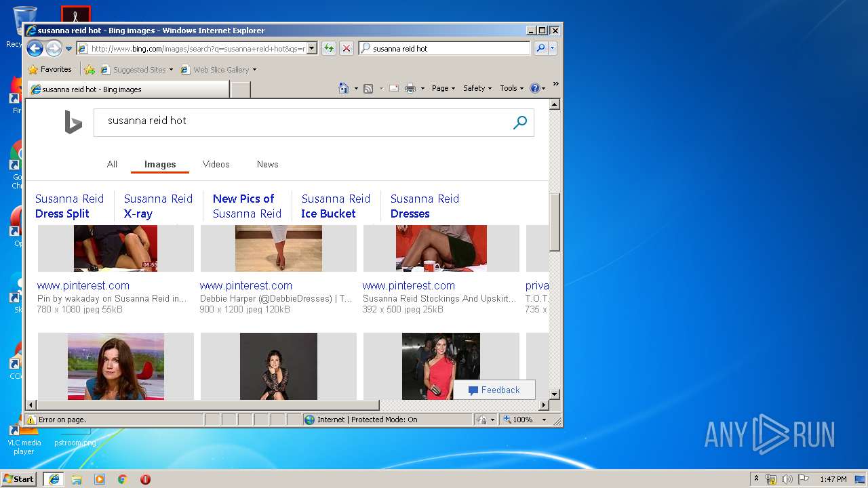Select 'Susanna Reid Ice Bucket' suggestion
This screenshot has width=868, height=488.
(x=336, y=206)
